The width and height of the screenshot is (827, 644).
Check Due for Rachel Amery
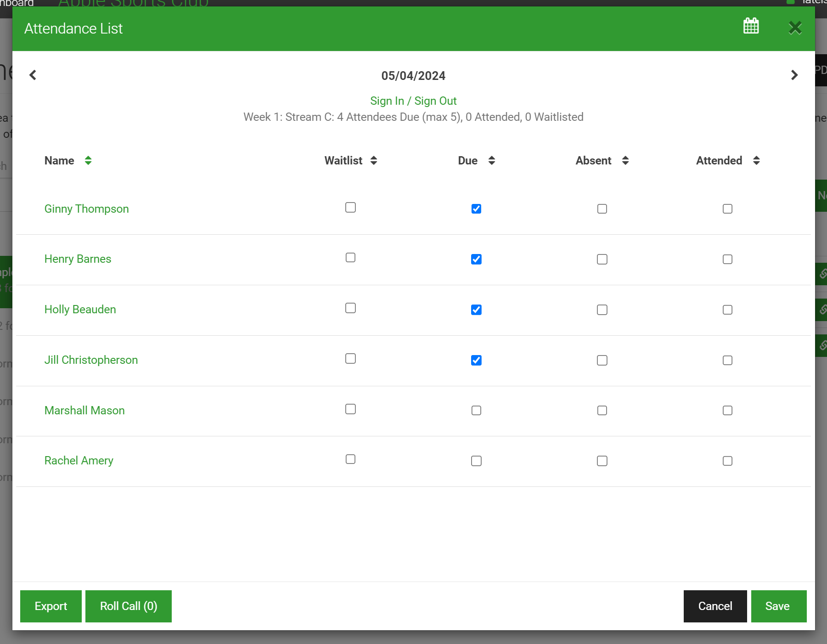(476, 461)
